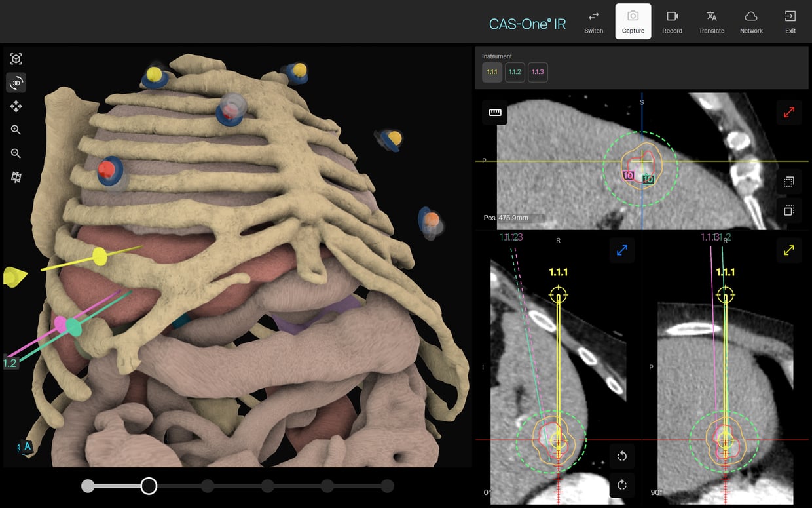The image size is (812, 508).
Task: Expand the 90° view with yellow arrow
Action: [x=788, y=250]
